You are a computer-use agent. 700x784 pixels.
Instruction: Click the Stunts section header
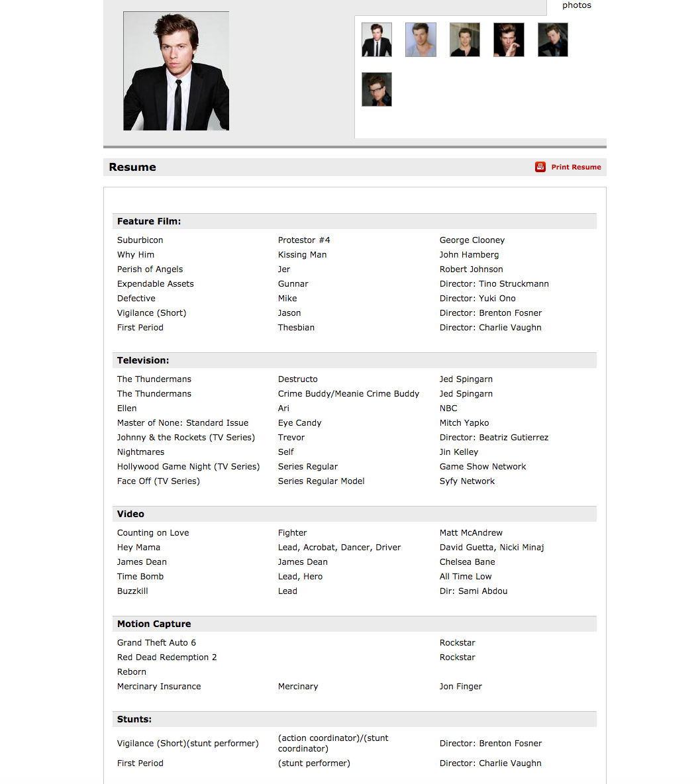tap(134, 719)
